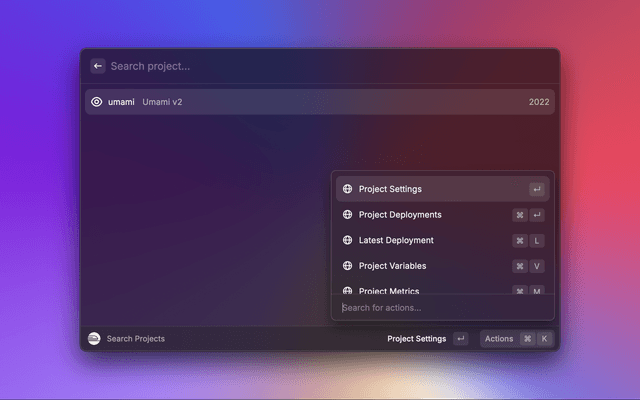The height and width of the screenshot is (400, 640).
Task: Click the back arrow beside the search field
Action: 98,66
